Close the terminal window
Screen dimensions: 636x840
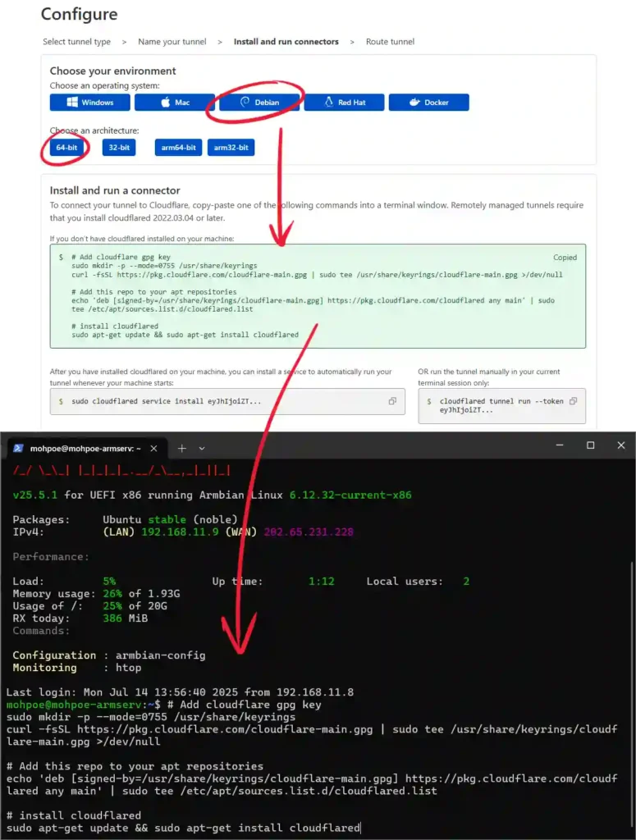(x=621, y=445)
